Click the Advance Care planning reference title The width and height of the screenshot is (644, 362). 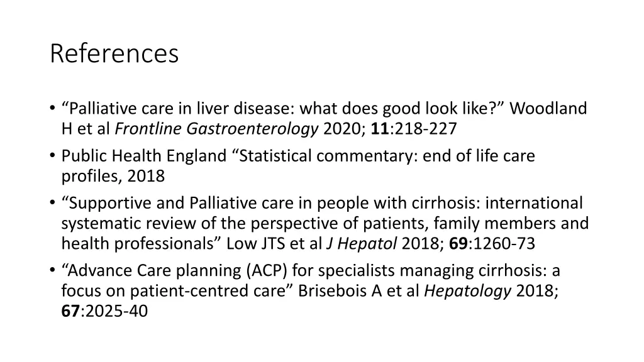coord(311,281)
